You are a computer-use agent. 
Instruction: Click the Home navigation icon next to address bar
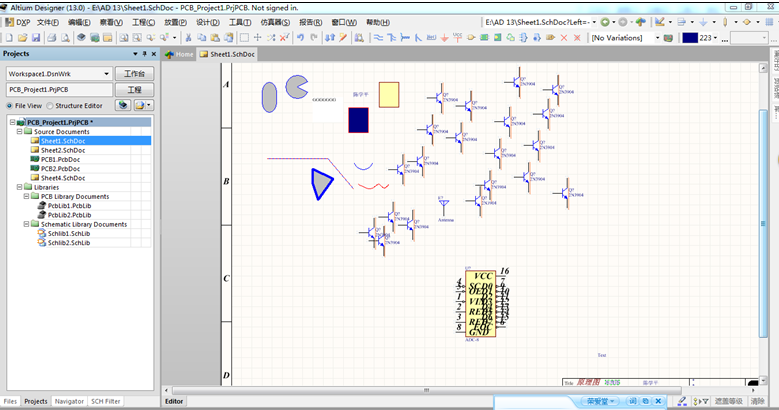[x=641, y=21]
